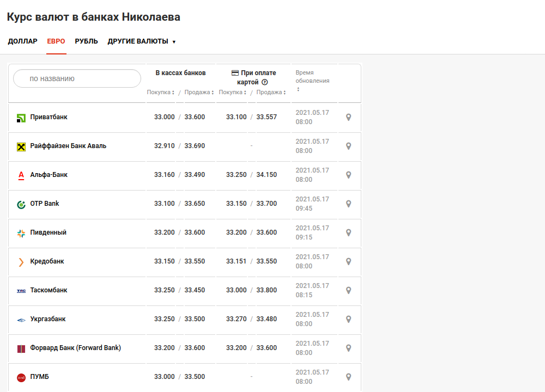Click Райффайзен cash purchase rate 32.910
This screenshot has height=392, width=545.
[x=165, y=146]
